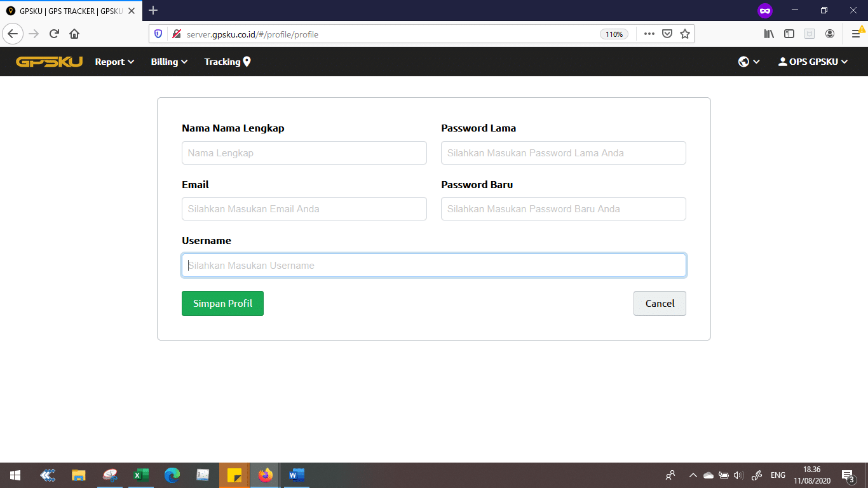Open the Firefox Library menu
Screen dimensions: 868x488
(769, 34)
